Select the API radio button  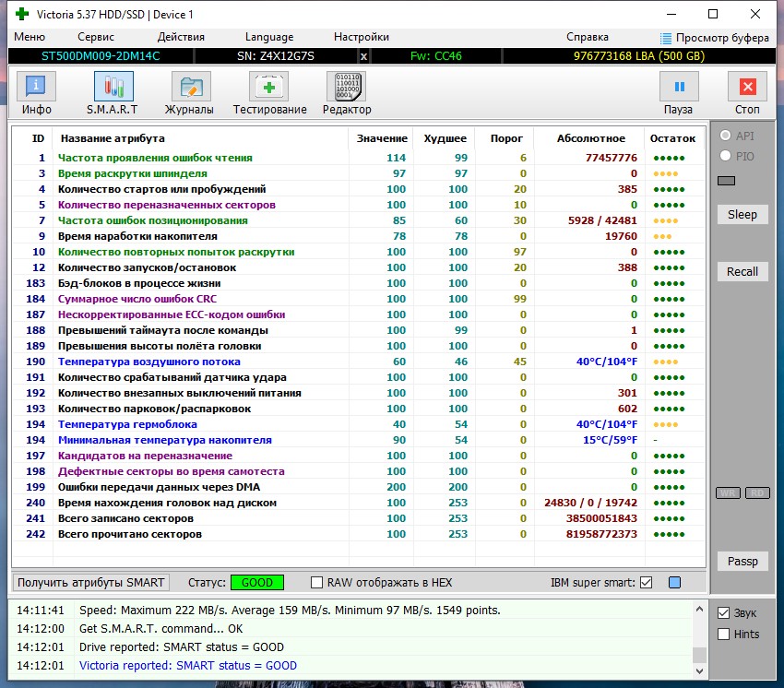[726, 136]
